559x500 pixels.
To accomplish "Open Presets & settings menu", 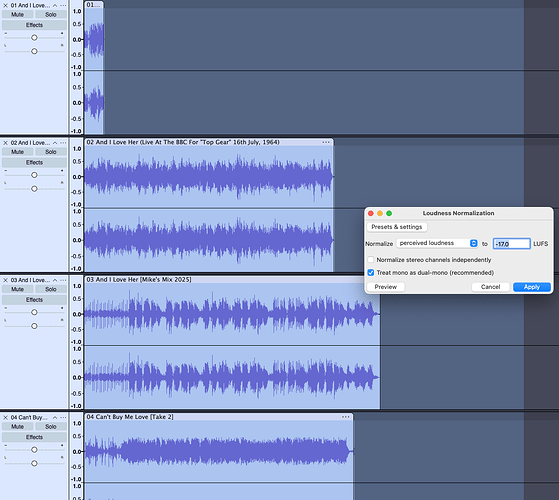I will tap(397, 227).
